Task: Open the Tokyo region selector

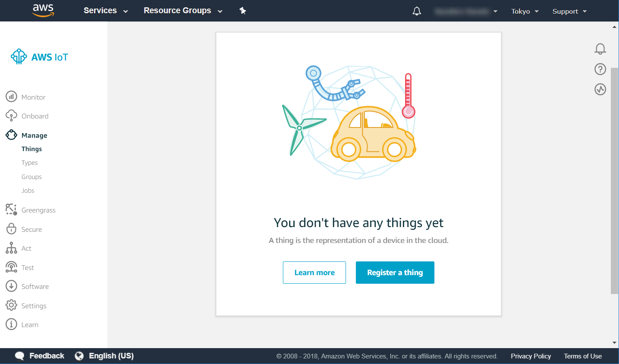Action: pyautogui.click(x=525, y=12)
